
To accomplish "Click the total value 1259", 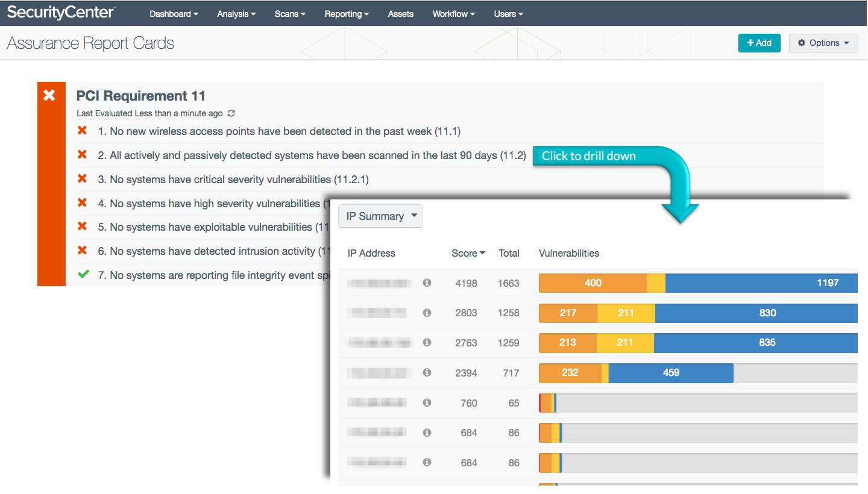I will [x=509, y=343].
